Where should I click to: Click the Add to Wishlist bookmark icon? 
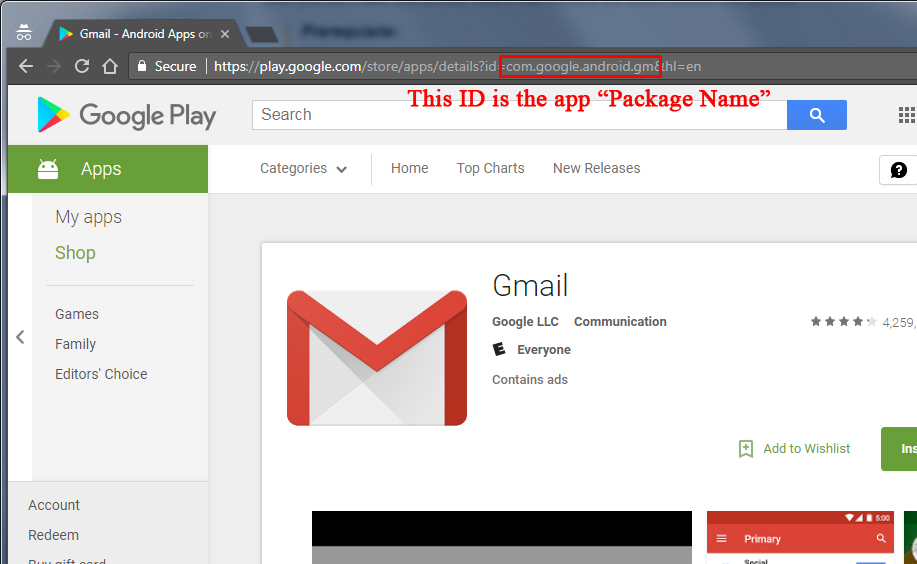click(746, 449)
